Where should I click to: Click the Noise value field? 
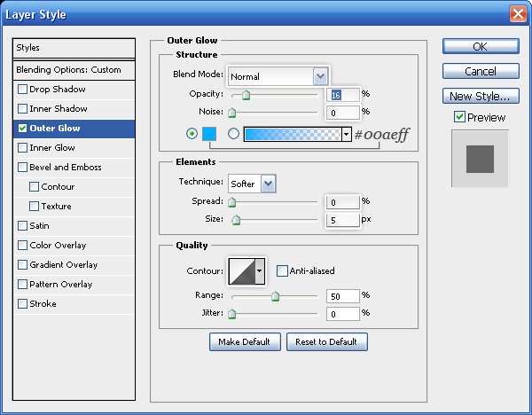click(342, 113)
